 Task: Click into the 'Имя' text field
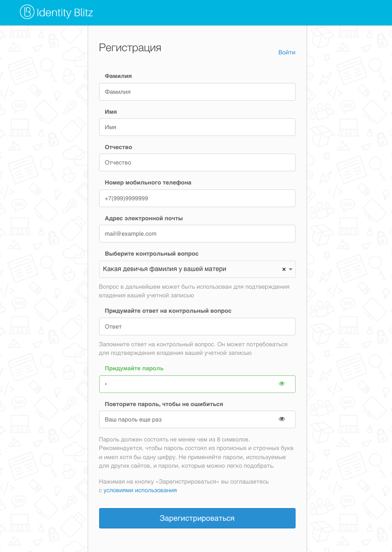coord(197,127)
